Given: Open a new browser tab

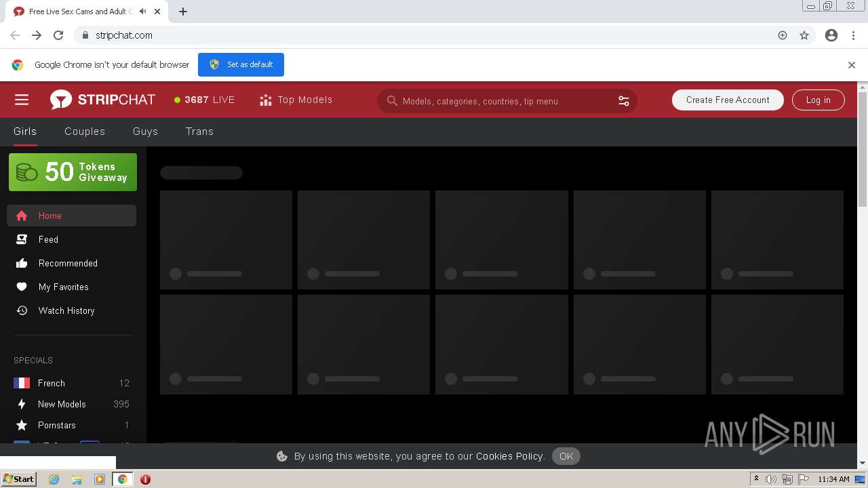Looking at the screenshot, I should [x=183, y=12].
